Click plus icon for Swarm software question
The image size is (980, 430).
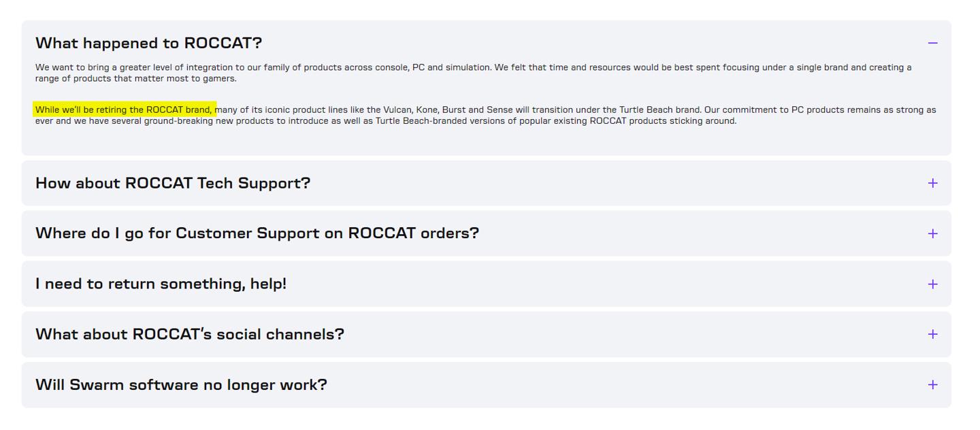[x=932, y=384]
